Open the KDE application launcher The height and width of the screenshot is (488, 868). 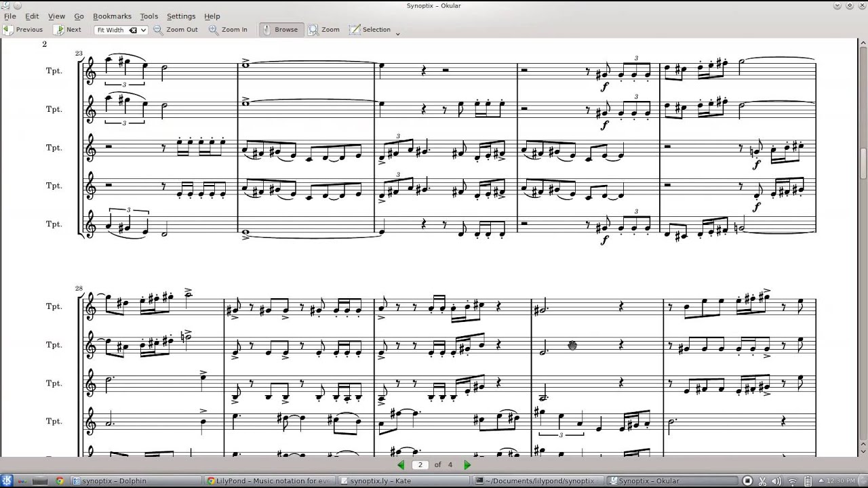pyautogui.click(x=8, y=481)
